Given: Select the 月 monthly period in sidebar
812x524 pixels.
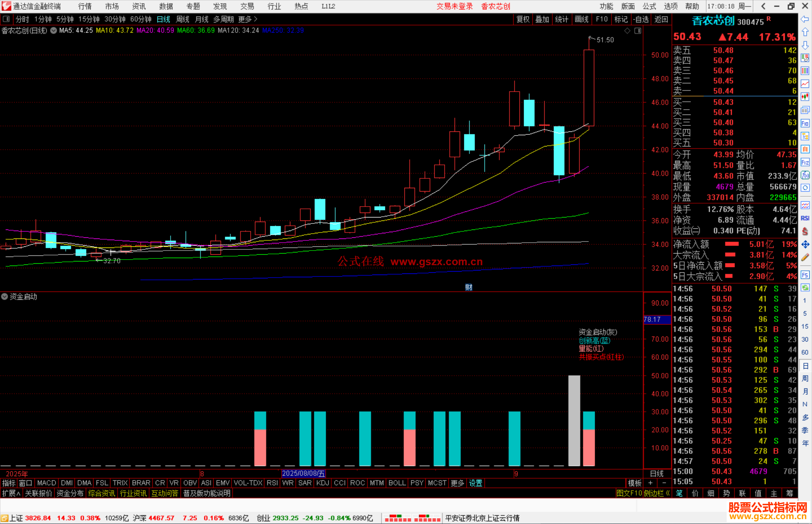Looking at the screenshot, I should click(805, 391).
